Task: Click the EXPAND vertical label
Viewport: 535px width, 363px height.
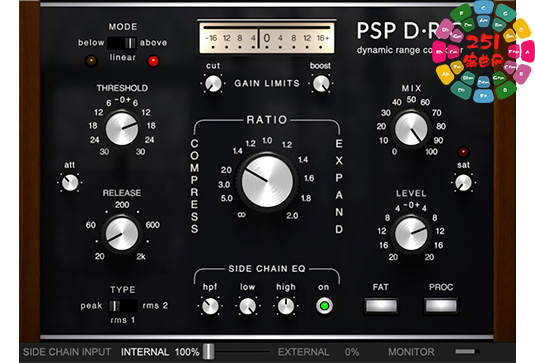Action: pos(339,186)
